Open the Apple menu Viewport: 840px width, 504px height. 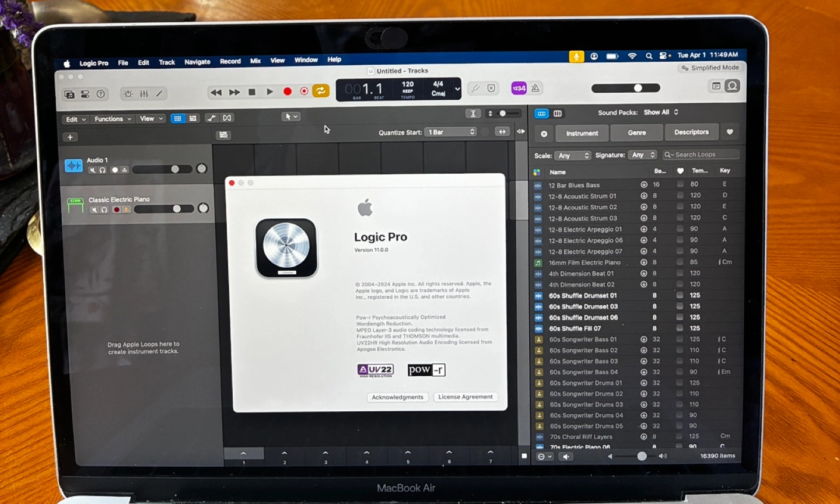click(x=66, y=64)
